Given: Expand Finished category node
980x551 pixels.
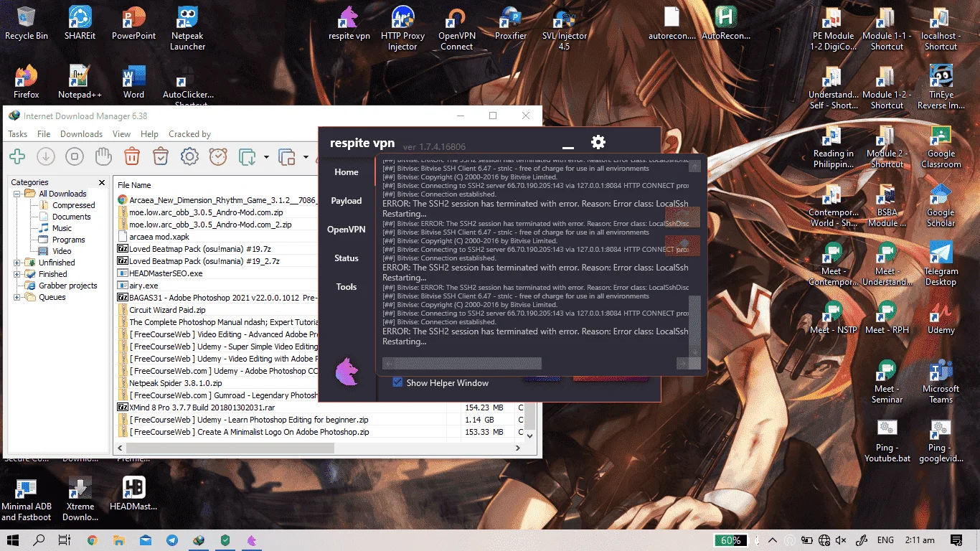Looking at the screenshot, I should [x=17, y=274].
